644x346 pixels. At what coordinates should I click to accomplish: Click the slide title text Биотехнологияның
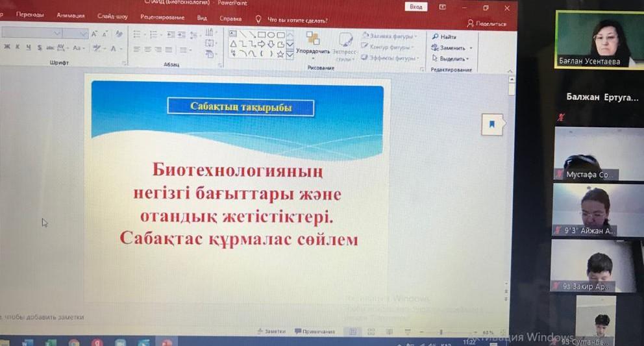pyautogui.click(x=238, y=171)
